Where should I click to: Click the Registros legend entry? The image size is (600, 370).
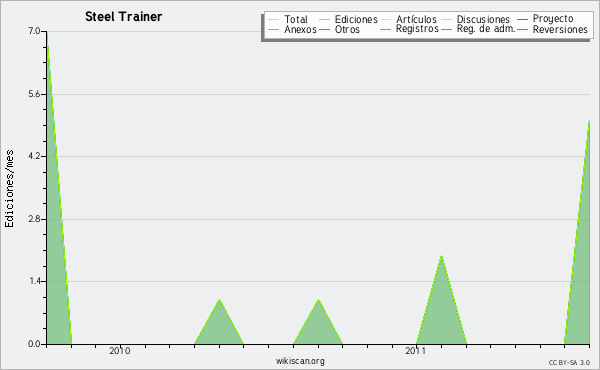tap(409, 29)
